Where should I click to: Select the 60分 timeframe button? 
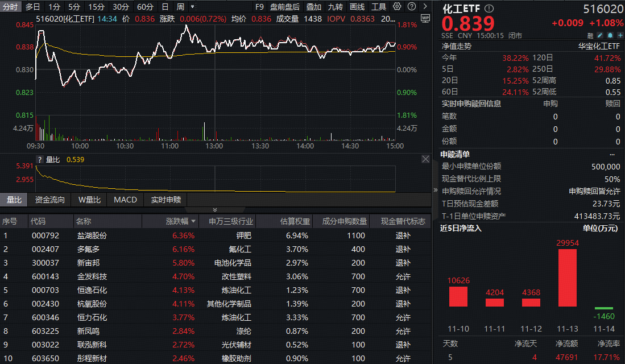pyautogui.click(x=145, y=7)
